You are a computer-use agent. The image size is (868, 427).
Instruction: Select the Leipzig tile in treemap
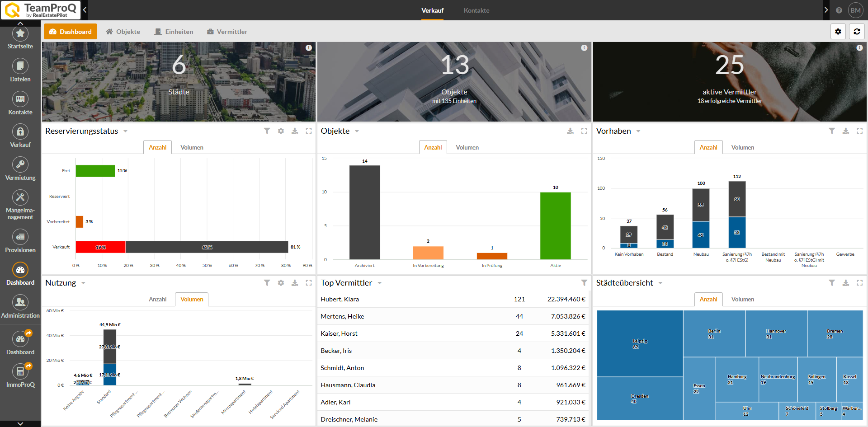point(639,343)
